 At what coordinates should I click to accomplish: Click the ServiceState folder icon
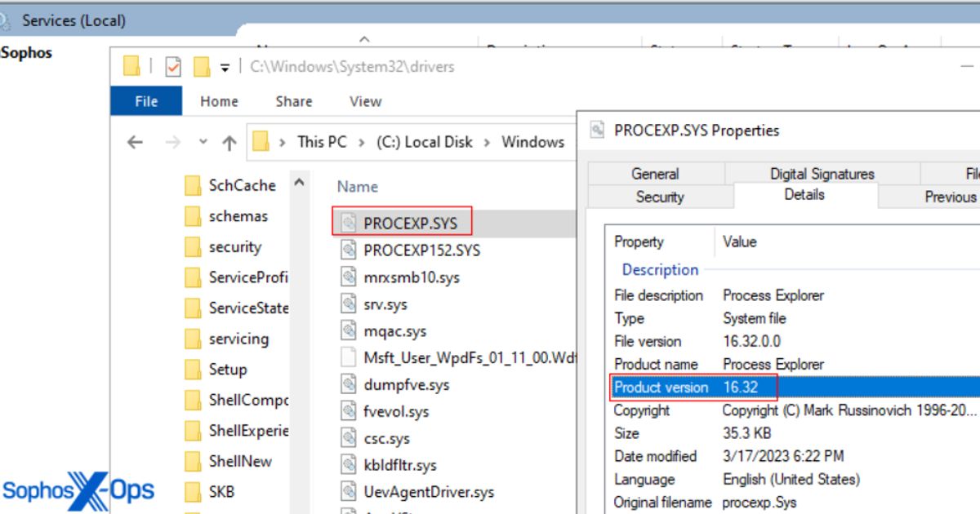pyautogui.click(x=193, y=308)
